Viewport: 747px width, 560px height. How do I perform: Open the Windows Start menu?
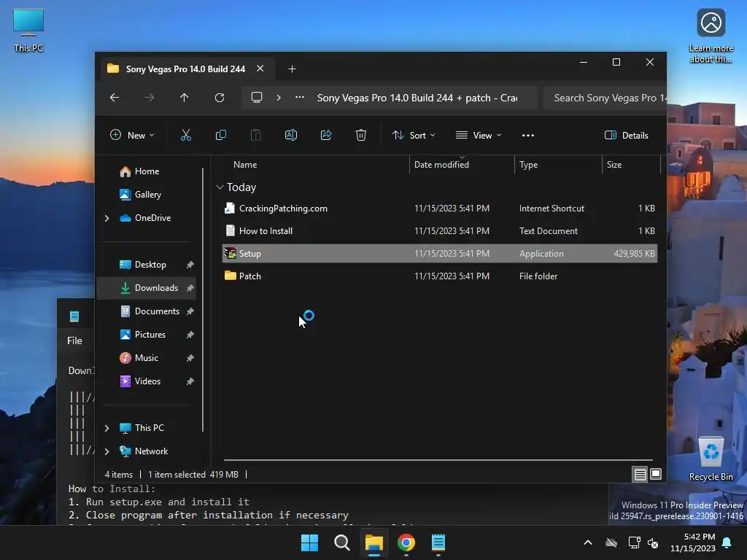pyautogui.click(x=309, y=542)
